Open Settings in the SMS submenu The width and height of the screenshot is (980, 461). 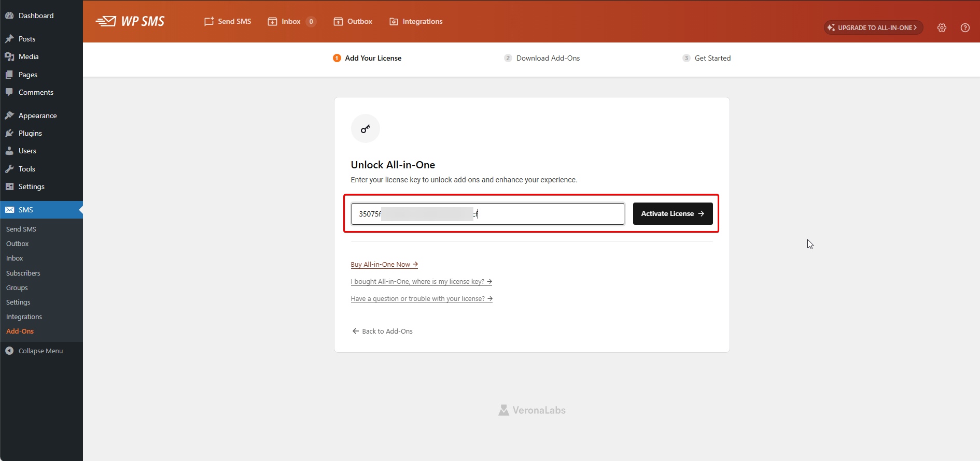pyautogui.click(x=18, y=302)
